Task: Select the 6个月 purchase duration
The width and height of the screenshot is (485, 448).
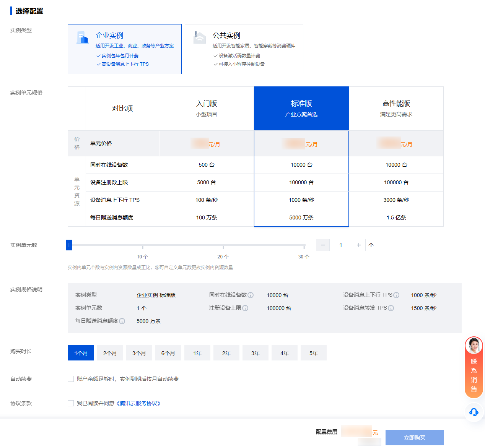Action: click(168, 353)
